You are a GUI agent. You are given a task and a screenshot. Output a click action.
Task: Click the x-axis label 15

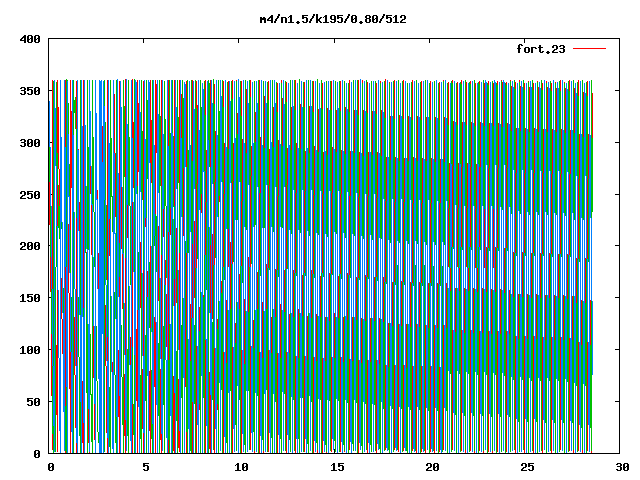click(x=337, y=467)
